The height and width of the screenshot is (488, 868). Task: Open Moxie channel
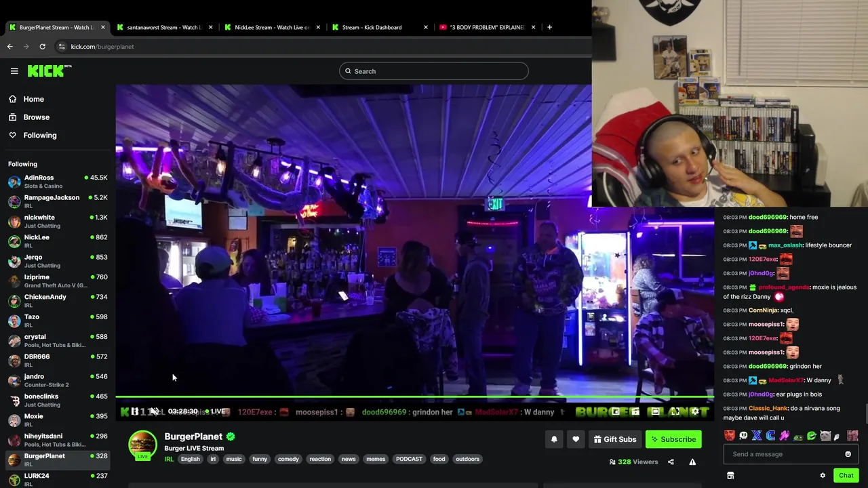[58, 420]
